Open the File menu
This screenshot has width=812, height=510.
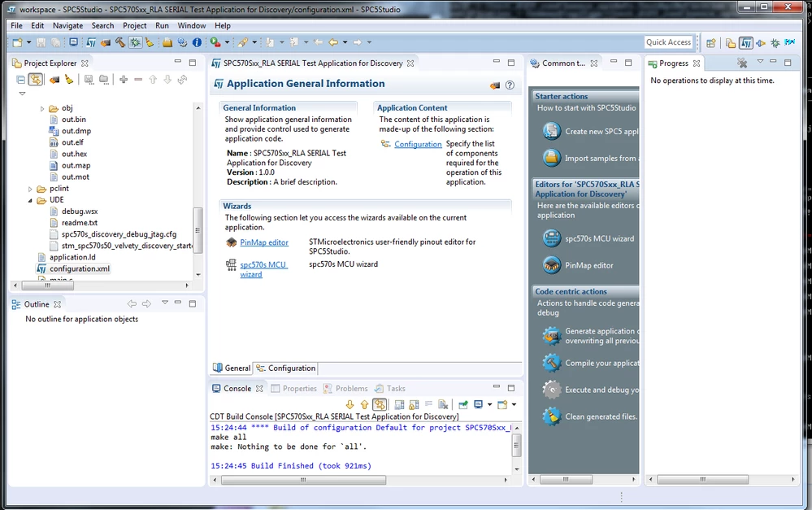[x=16, y=25]
